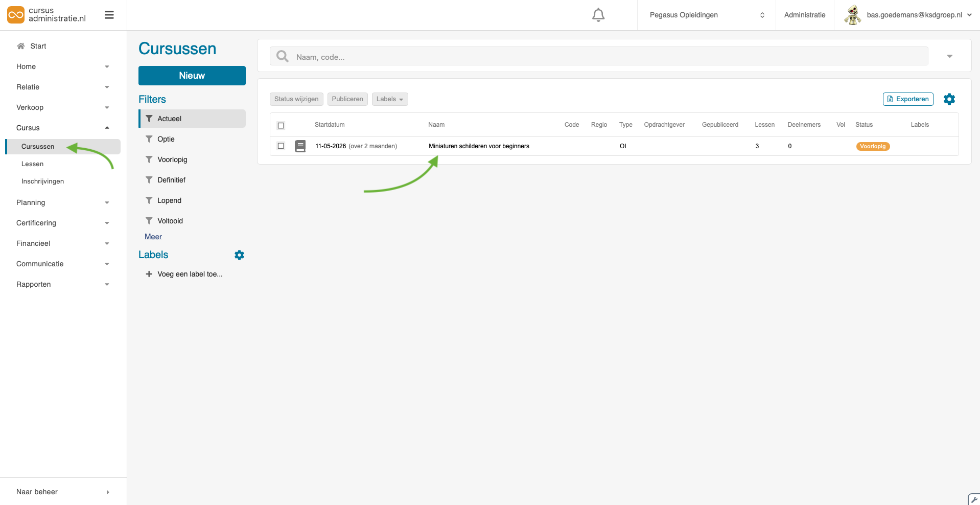Toggle the hamburger sidebar menu icon
Image resolution: width=980 pixels, height=505 pixels.
pyautogui.click(x=109, y=15)
